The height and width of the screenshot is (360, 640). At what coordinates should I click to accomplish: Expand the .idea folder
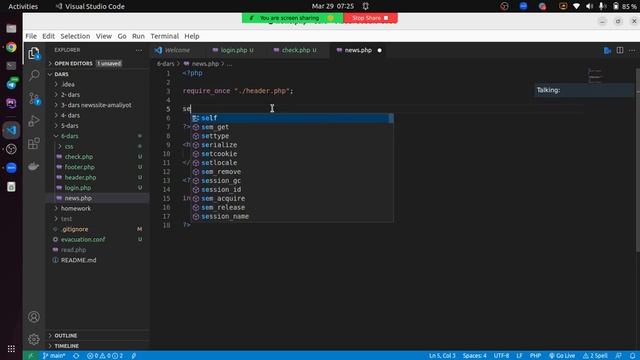pyautogui.click(x=68, y=84)
